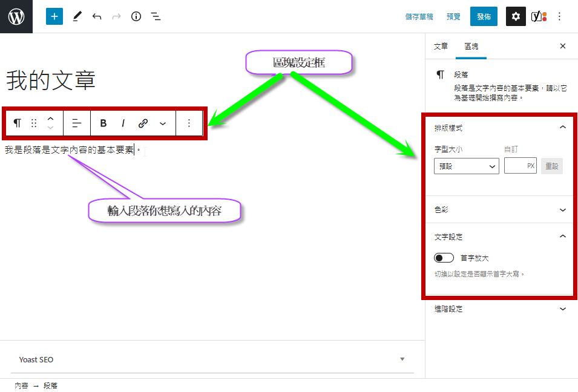Image resolution: width=578 pixels, height=392 pixels.
Task: Click the 發佈 publish button
Action: tap(484, 16)
